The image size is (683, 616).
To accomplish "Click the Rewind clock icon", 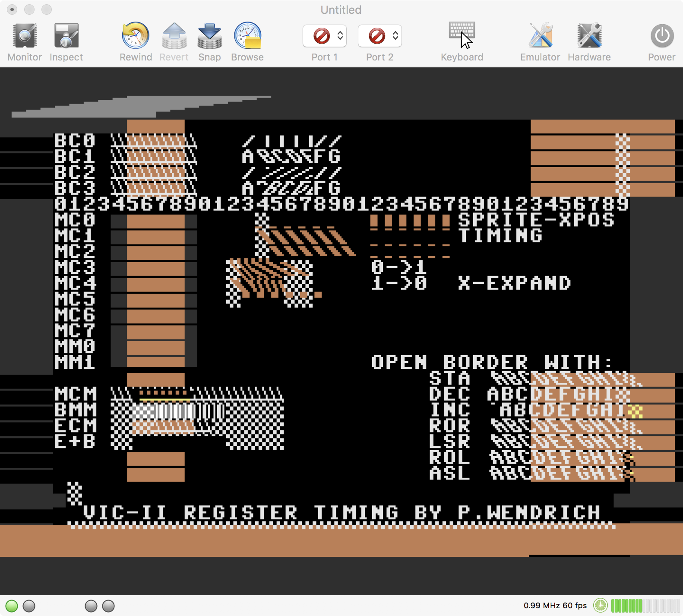I will [136, 36].
